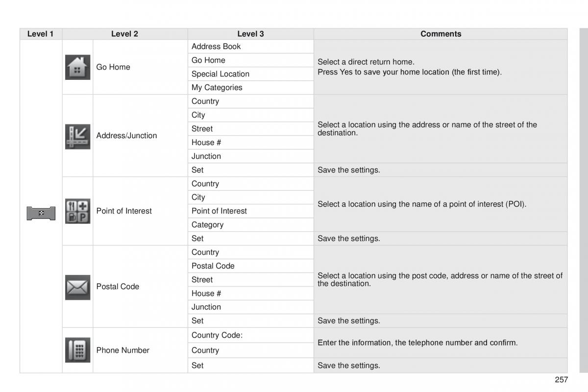Choose My Categories row
Image resolution: width=588 pixels, height=392 pixels.
[250, 88]
